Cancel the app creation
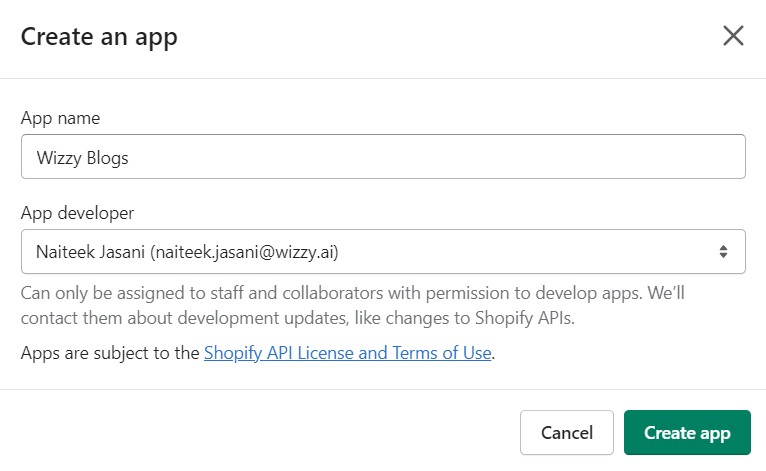 (x=567, y=432)
